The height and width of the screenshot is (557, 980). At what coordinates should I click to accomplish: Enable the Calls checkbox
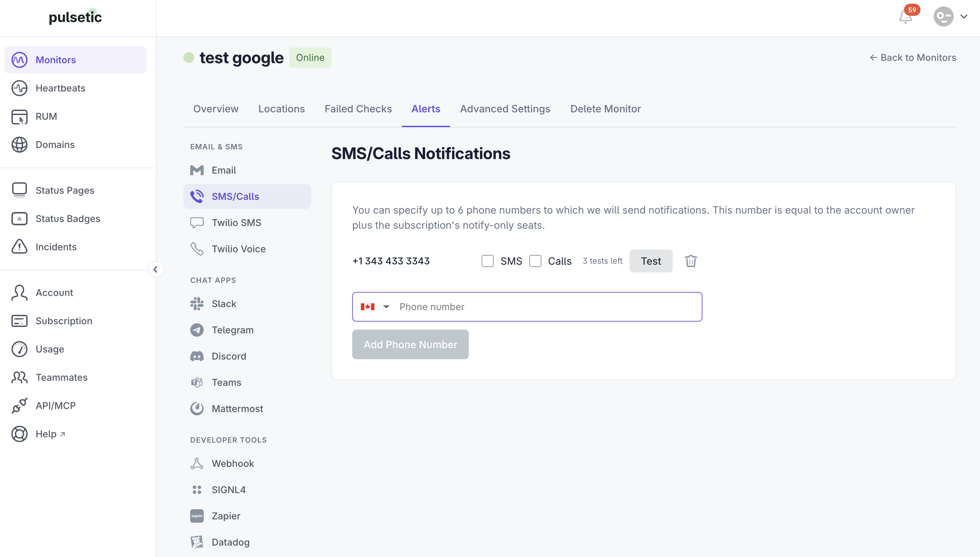[x=535, y=261]
